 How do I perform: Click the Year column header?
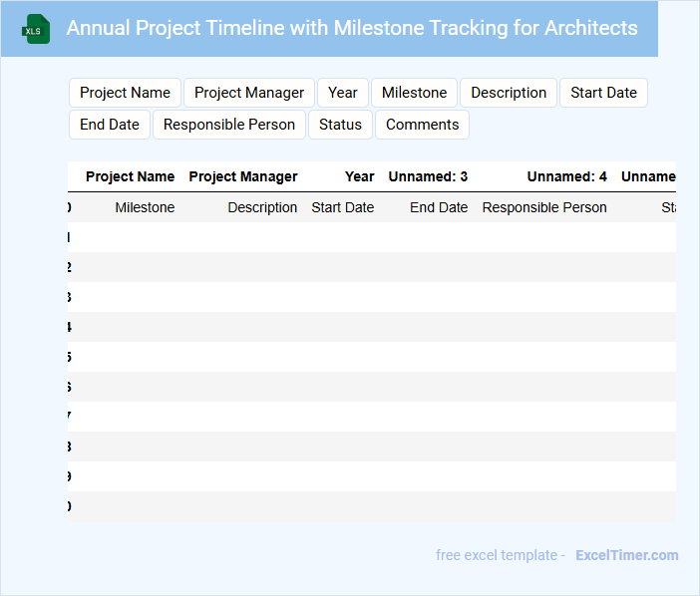359,176
